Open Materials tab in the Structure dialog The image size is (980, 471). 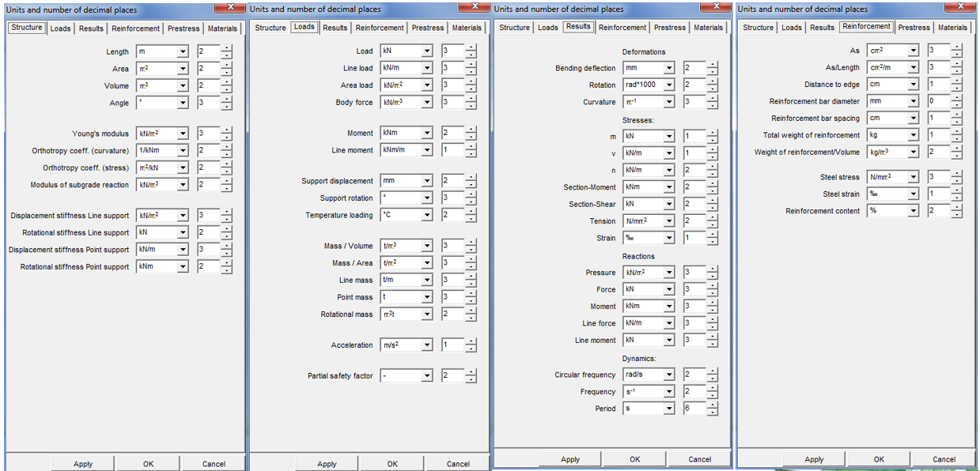(223, 28)
